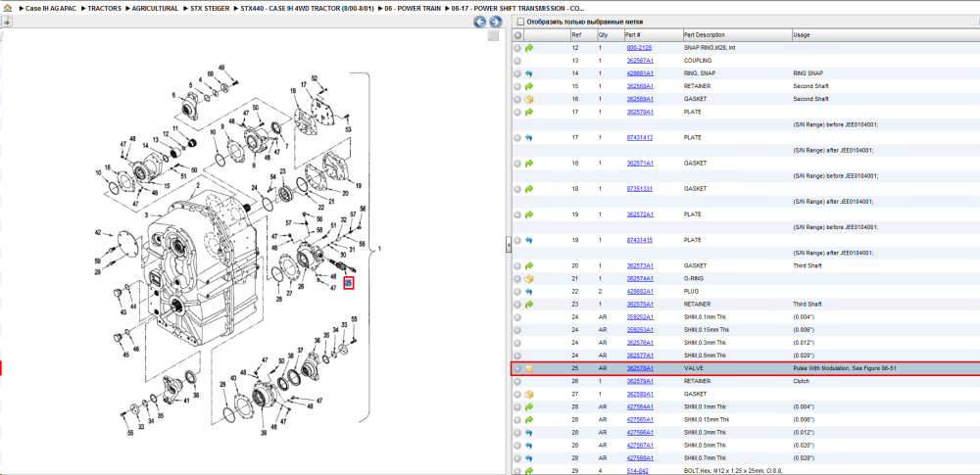Screen dimensions: 980x475
Task: Click 'Third Shaft' usage for retainer 362575A1
Action: click(807, 305)
